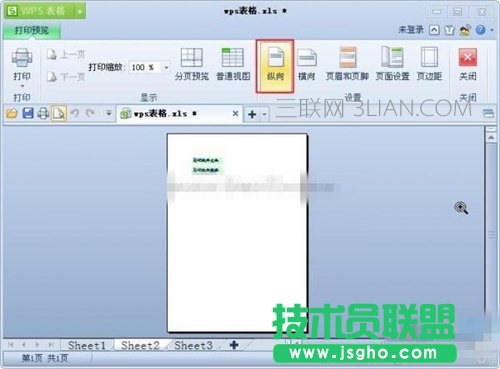Jump to first sheet navigation arrow
This screenshot has width=500, height=369.
[x=11, y=345]
